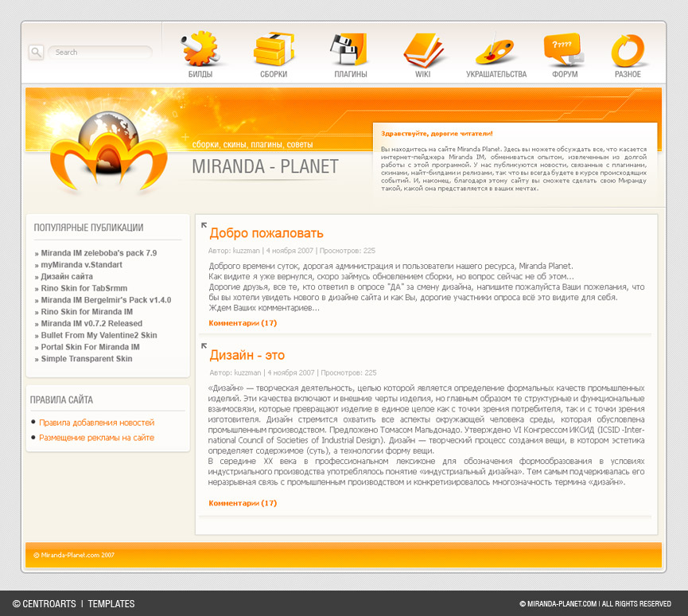
Task: Click MIRANDA-PLANET.COM ALL RIGHTS RESERVED text
Action: 596,604
